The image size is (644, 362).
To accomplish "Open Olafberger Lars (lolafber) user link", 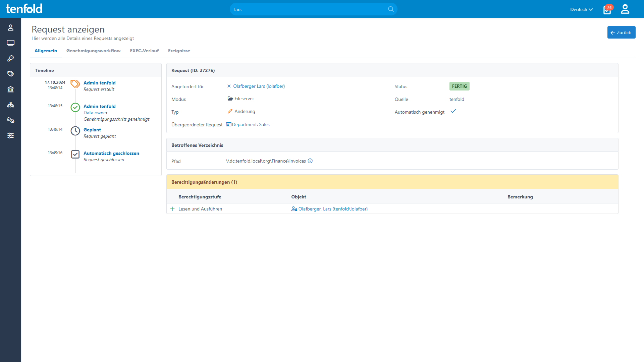I will click(x=259, y=86).
